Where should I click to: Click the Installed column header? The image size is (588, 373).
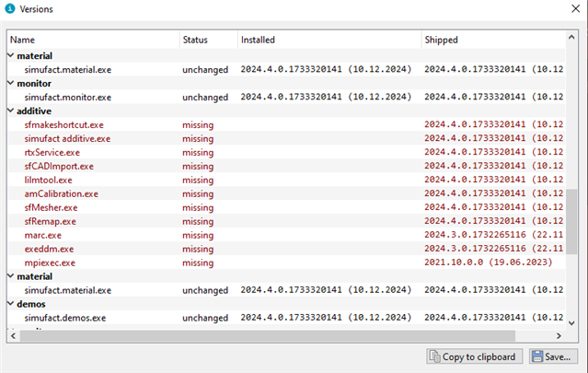[x=329, y=40]
